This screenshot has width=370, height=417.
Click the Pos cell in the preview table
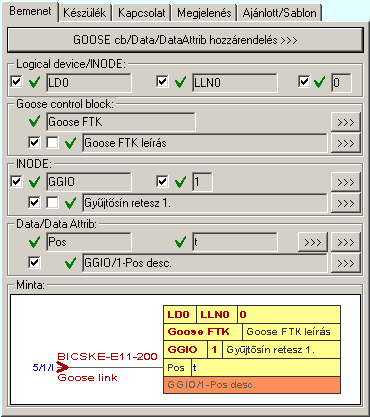pyautogui.click(x=177, y=368)
